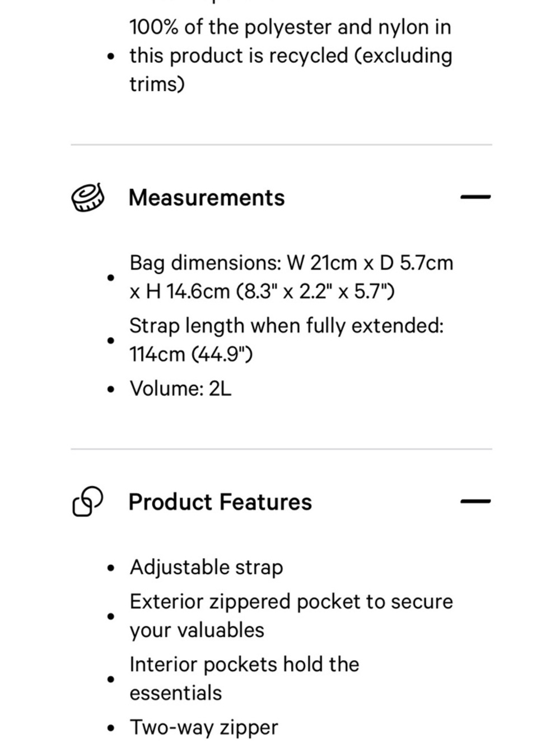Screen dimensions: 560x747
Task: Click the bullet beside Bag dimensions
Action: click(111, 277)
